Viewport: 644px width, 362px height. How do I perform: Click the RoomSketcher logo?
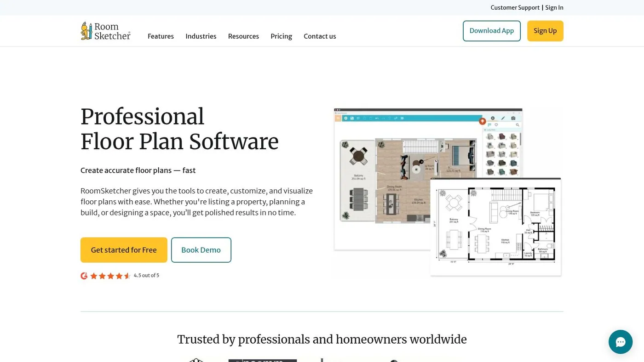click(106, 31)
